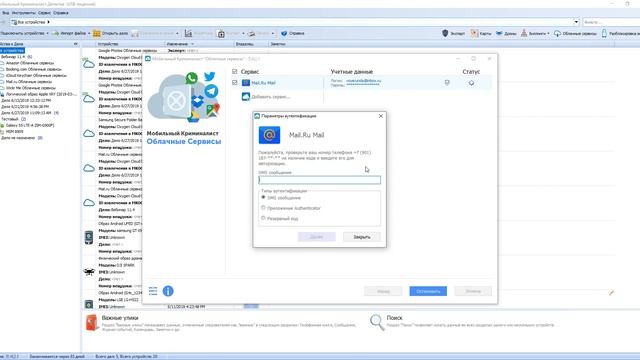Select Amazon Облачные сервисы tree item
This screenshot has height=360, width=640.
pos(30,63)
